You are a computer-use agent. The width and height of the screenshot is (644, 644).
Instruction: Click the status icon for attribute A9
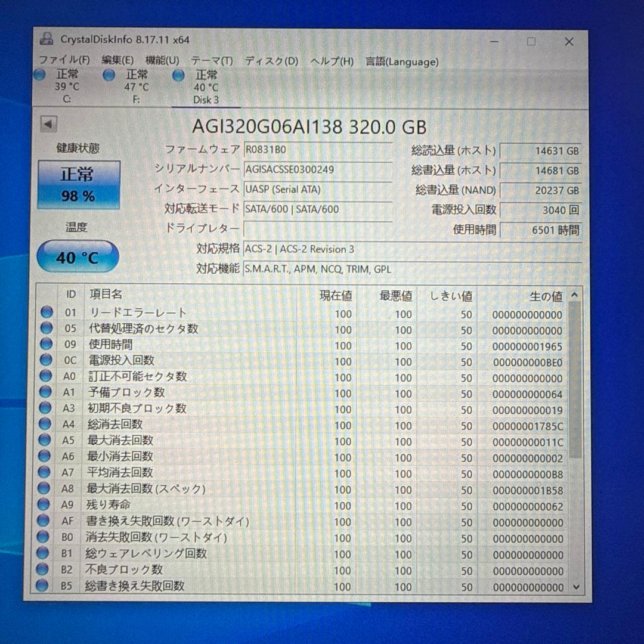point(43,504)
